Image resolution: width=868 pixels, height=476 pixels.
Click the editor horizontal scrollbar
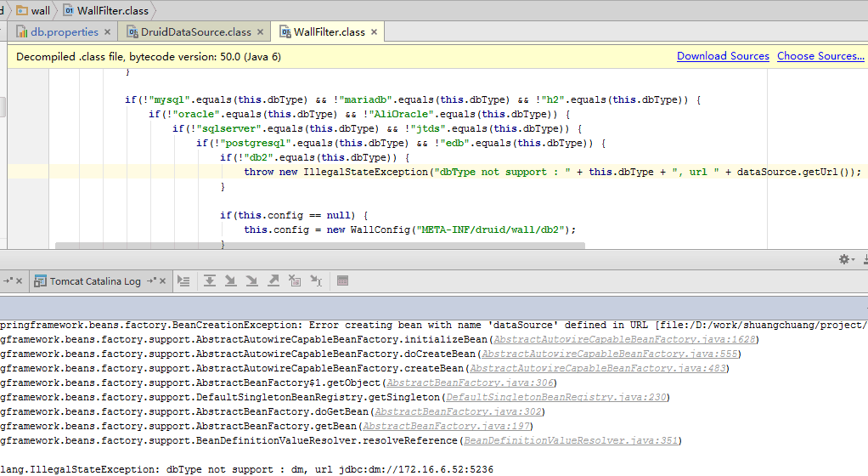320,246
